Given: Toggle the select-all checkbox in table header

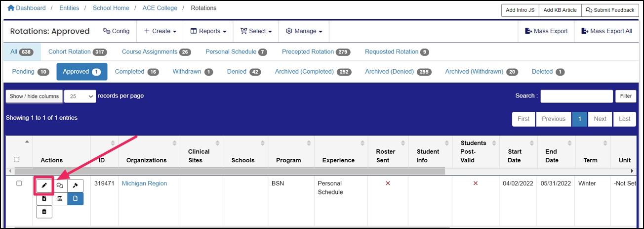Looking at the screenshot, I should tap(17, 159).
